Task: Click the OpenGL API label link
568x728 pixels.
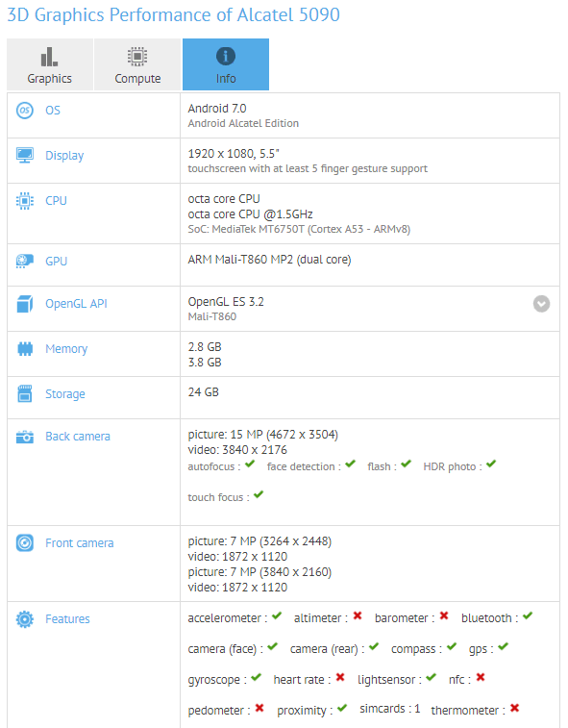Action: coord(76,304)
